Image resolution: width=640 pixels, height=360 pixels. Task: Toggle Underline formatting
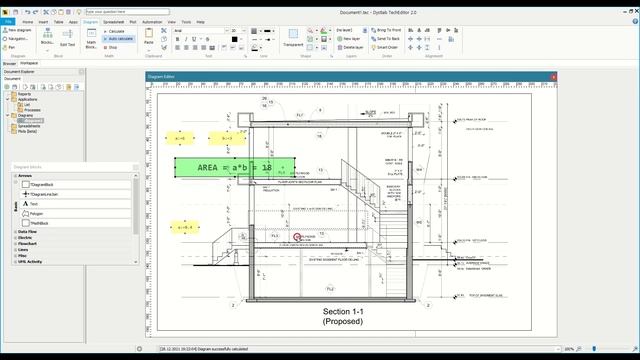coord(194,39)
